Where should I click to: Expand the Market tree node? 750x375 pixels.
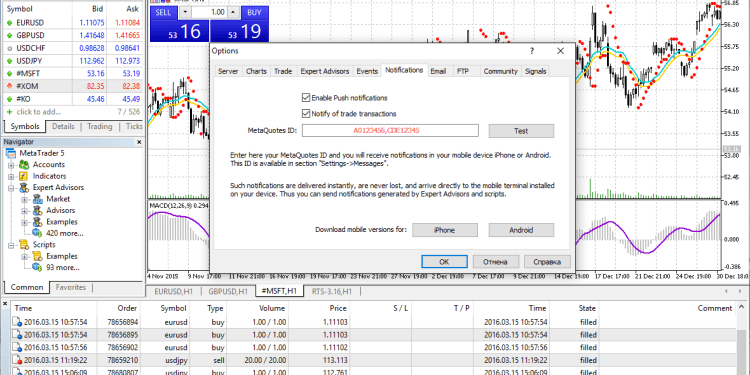(x=24, y=199)
